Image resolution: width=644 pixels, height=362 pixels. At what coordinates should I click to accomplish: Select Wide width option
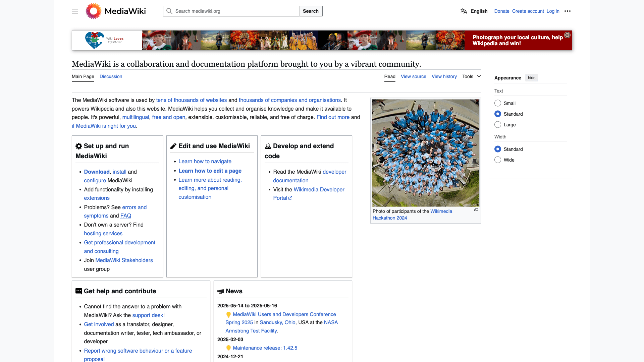click(498, 160)
